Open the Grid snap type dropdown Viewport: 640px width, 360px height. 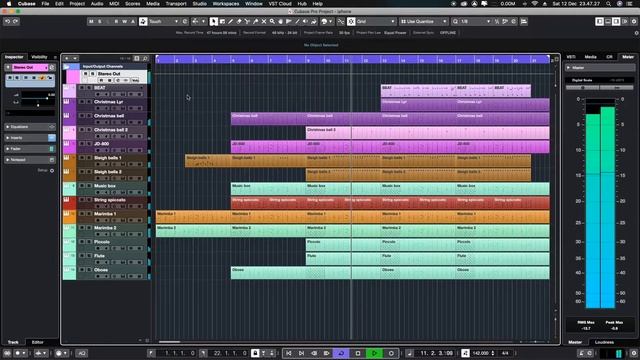[376, 21]
